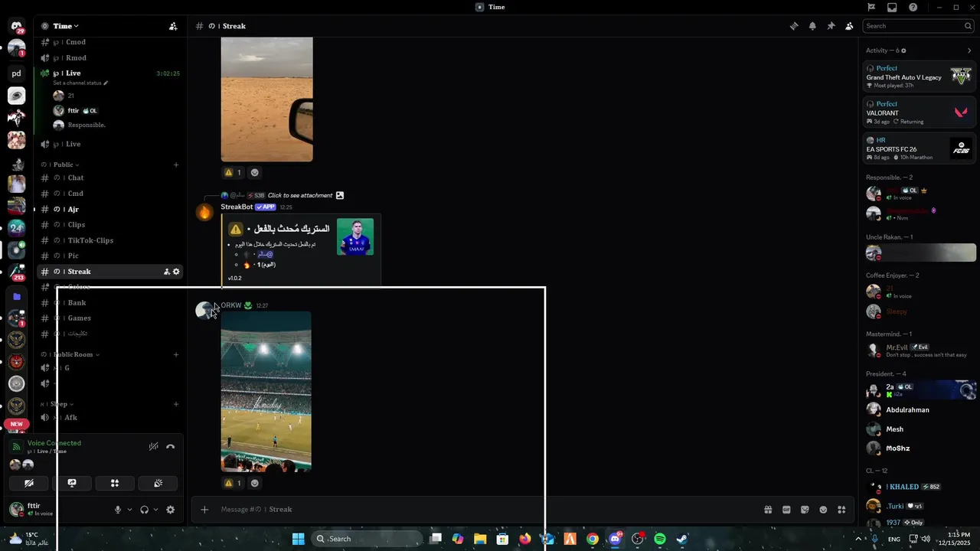Open User Settings gear
Image resolution: width=980 pixels, height=551 pixels.
point(170,510)
